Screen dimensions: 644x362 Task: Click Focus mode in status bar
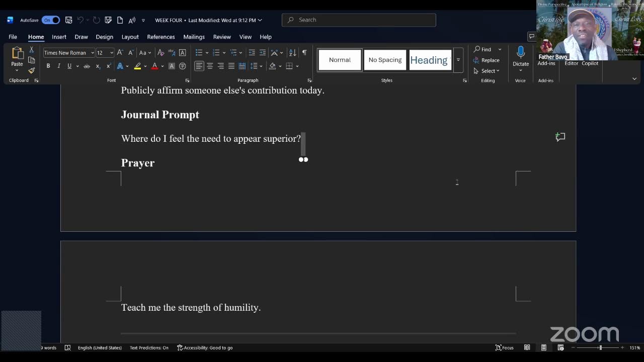[x=504, y=347]
